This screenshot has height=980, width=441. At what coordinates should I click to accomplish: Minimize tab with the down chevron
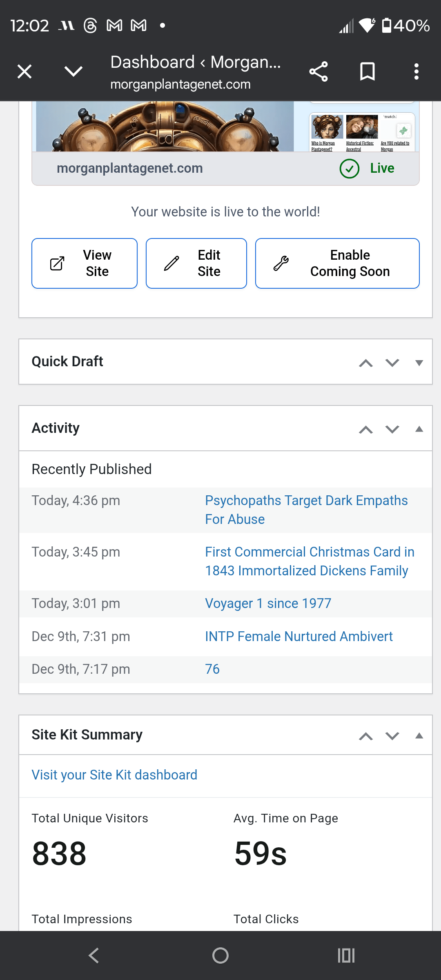click(73, 72)
